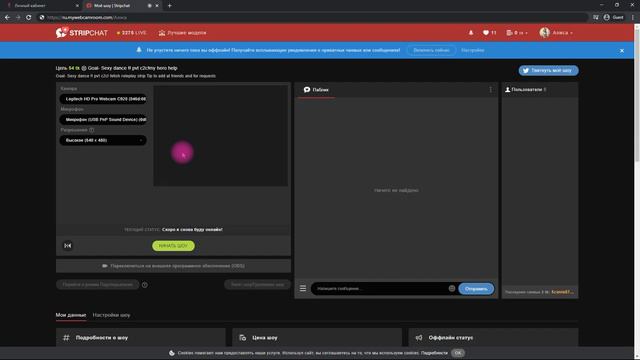The image size is (640, 360).
Task: Open the Show Price section
Action: (317, 338)
